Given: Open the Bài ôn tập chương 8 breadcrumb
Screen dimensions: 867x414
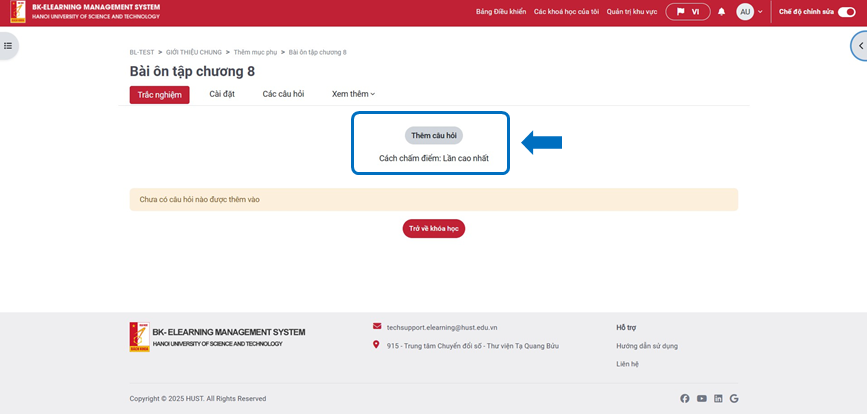Looking at the screenshot, I should coord(317,53).
